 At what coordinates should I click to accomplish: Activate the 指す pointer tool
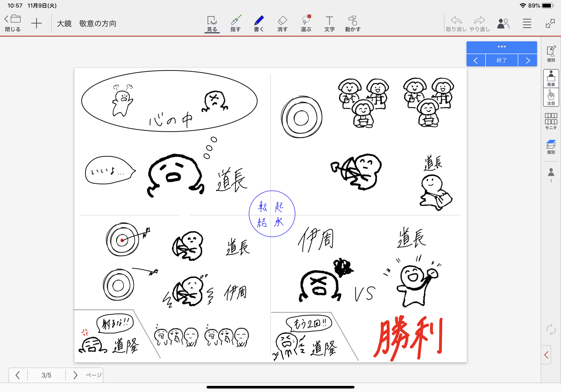tap(236, 24)
